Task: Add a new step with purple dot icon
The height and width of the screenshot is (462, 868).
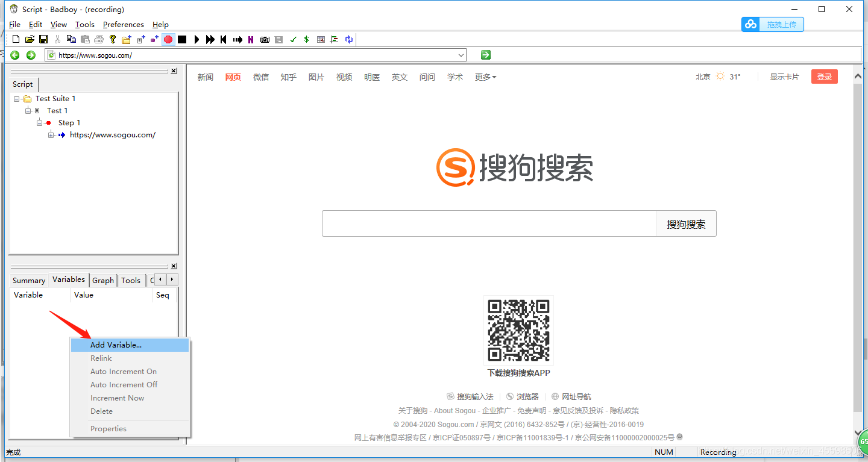Action: [x=154, y=39]
